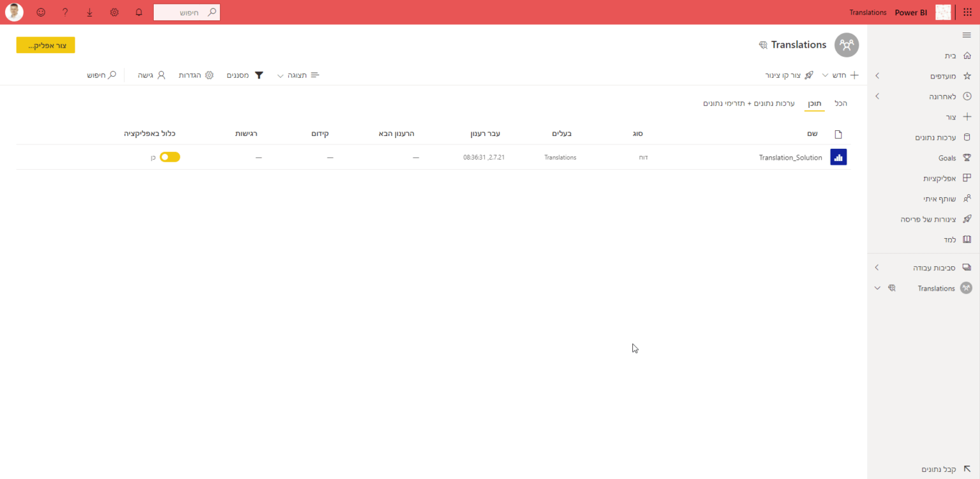Click the yellow Create app (צור אפליקציה) button
The width and height of the screenshot is (980, 479).
(x=45, y=45)
